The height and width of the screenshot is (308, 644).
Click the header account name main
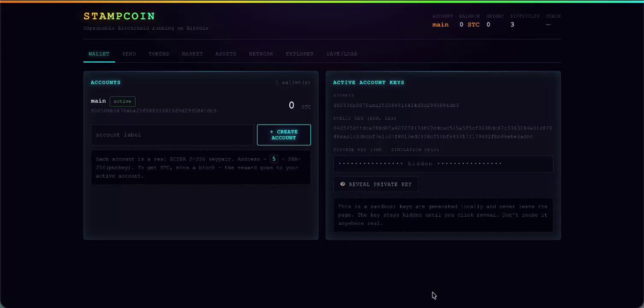[441, 25]
